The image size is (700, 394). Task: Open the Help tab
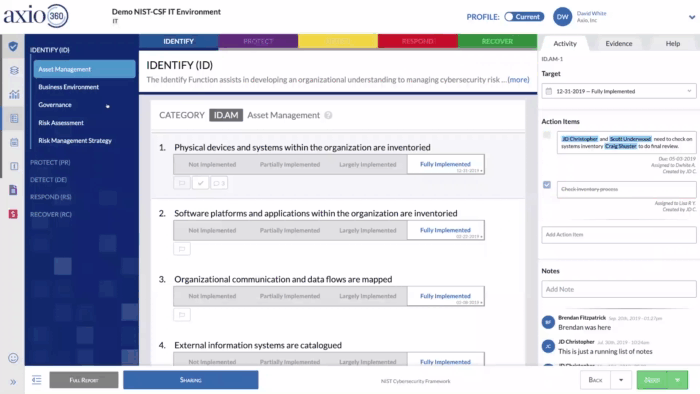[673, 43]
